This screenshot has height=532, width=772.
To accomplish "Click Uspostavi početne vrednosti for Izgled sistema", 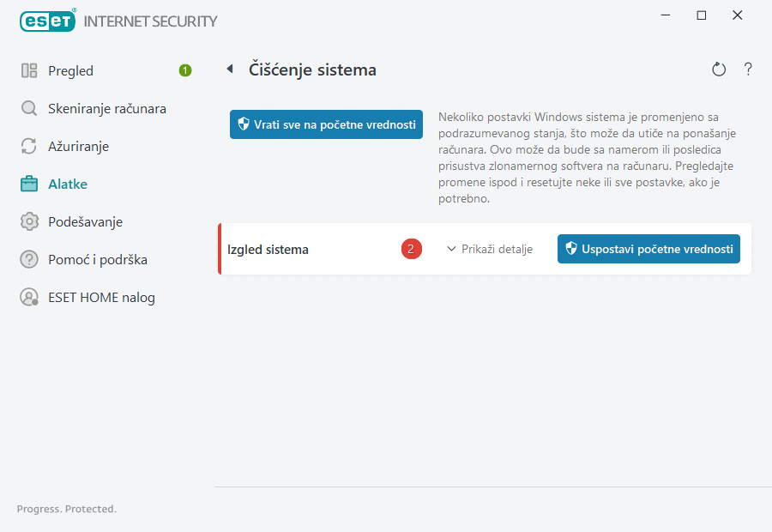I will [648, 249].
